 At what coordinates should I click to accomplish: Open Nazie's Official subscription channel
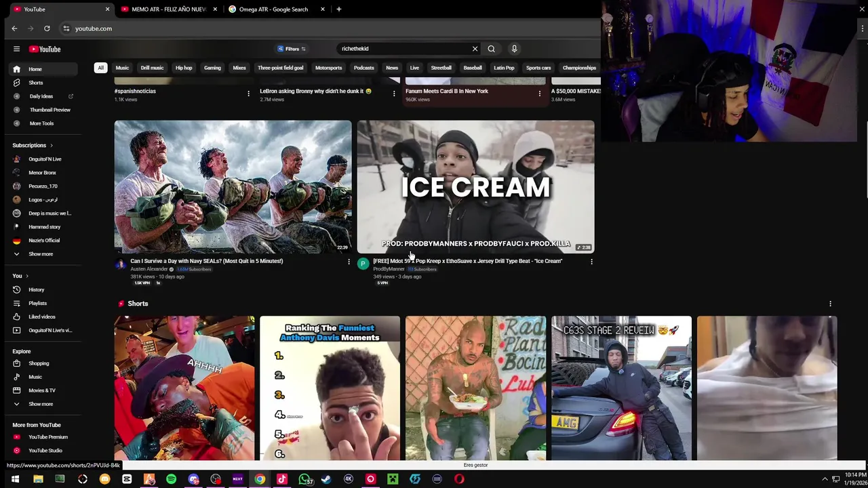(x=44, y=241)
